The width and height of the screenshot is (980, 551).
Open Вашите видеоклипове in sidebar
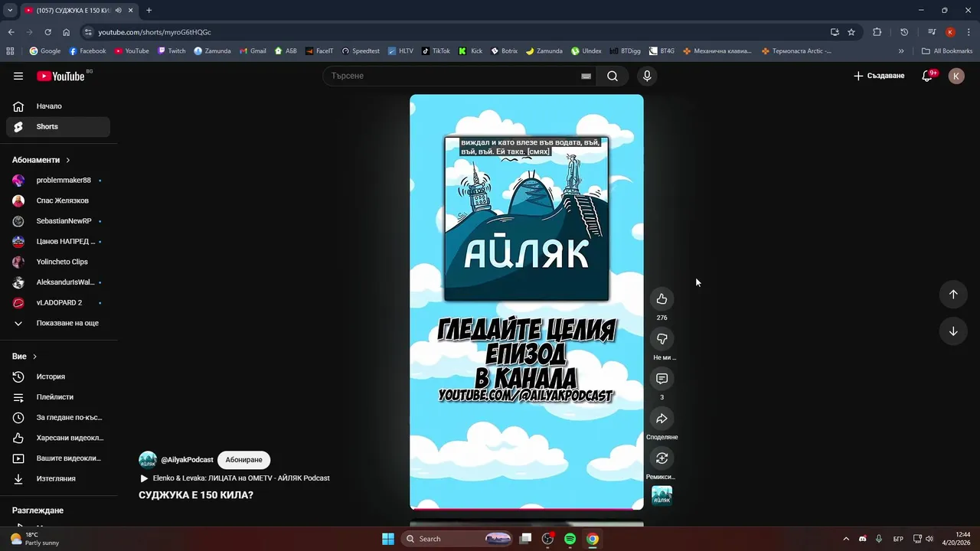point(58,458)
